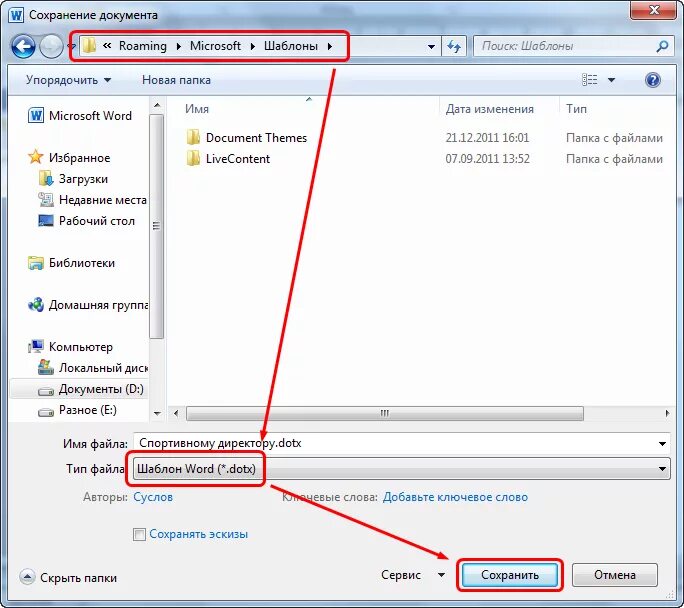Open the view mode icon
684x608 pixels.
click(x=590, y=80)
